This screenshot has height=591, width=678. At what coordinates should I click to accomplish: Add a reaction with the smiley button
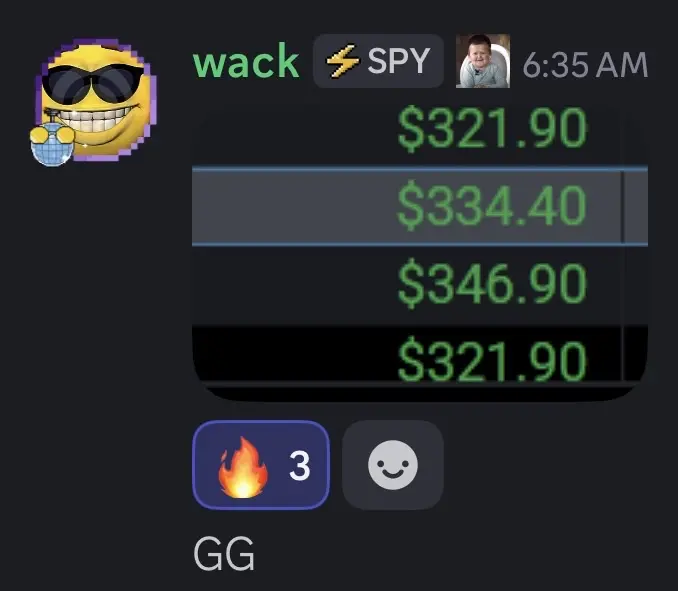393,465
